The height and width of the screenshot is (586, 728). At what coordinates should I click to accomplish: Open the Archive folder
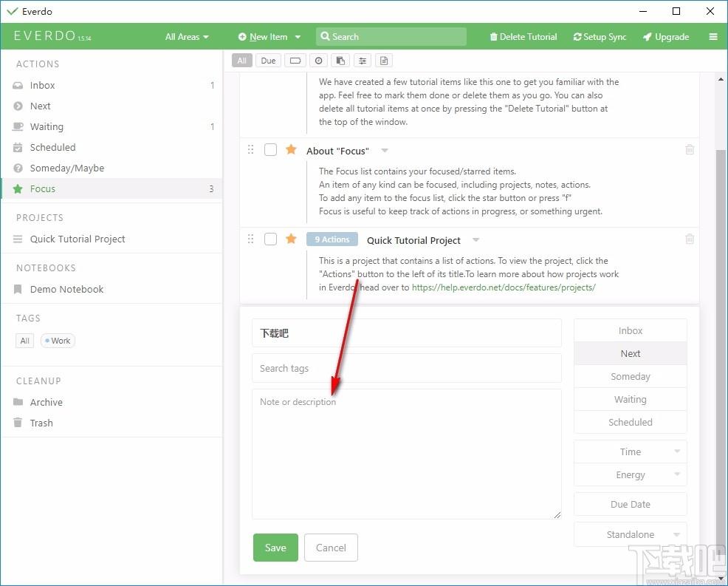coord(111,402)
